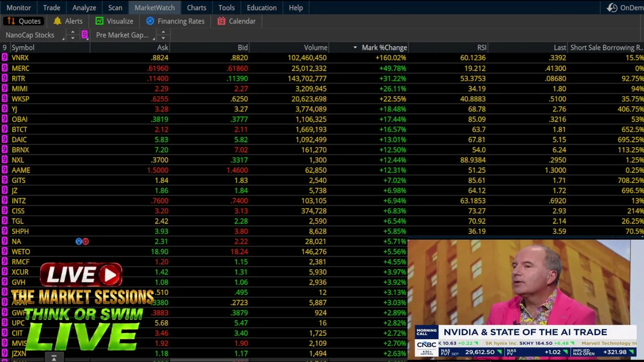The width and height of the screenshot is (644, 362).
Task: Open the Trade tab
Action: click(51, 8)
